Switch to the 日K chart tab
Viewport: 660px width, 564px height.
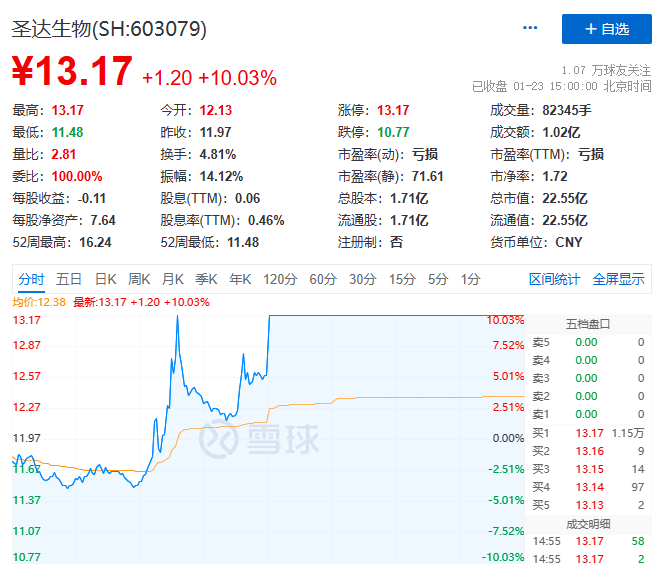[105, 279]
